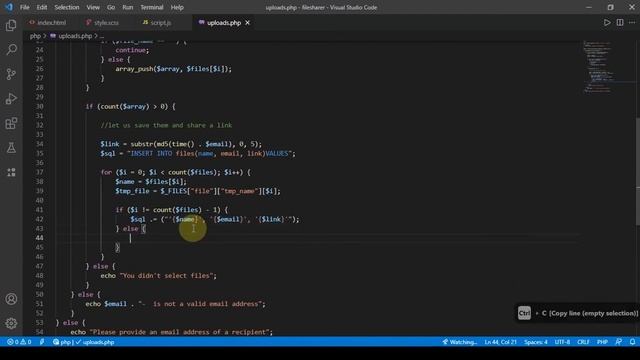Click the comment 'let us save them and share a link'

(x=167, y=125)
